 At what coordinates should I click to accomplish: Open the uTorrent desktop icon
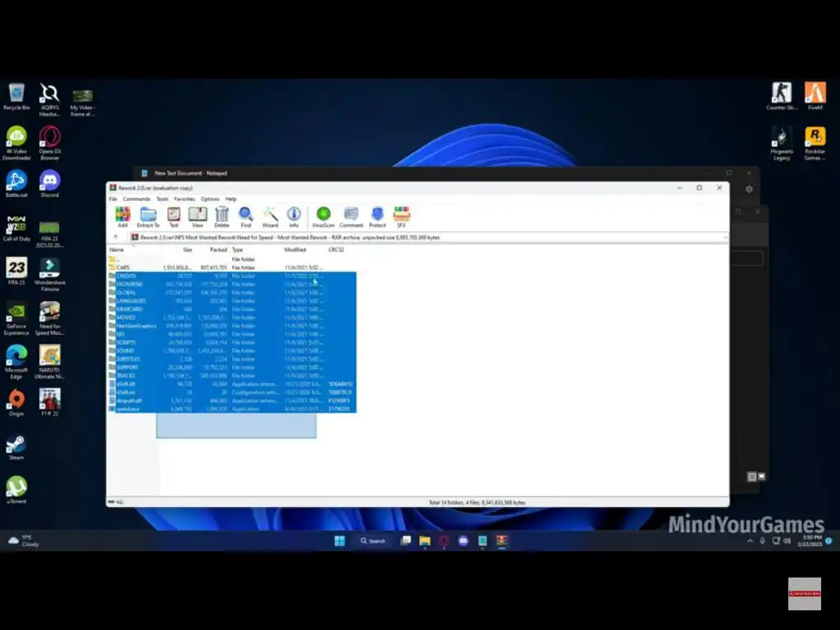pyautogui.click(x=16, y=490)
